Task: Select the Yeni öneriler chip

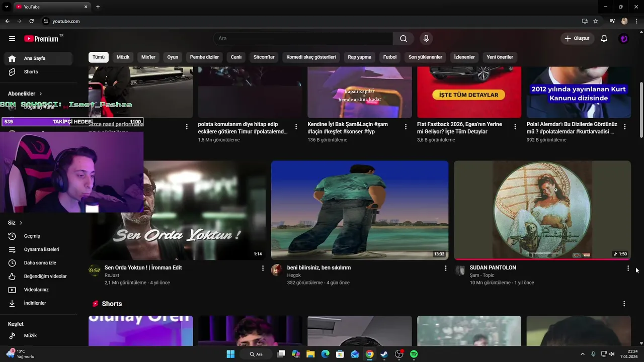Action: 500,57
